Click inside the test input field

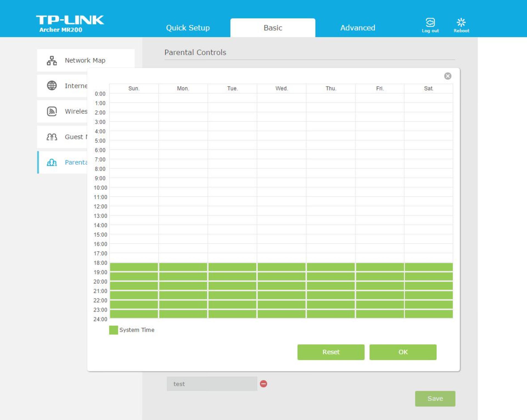(x=211, y=384)
